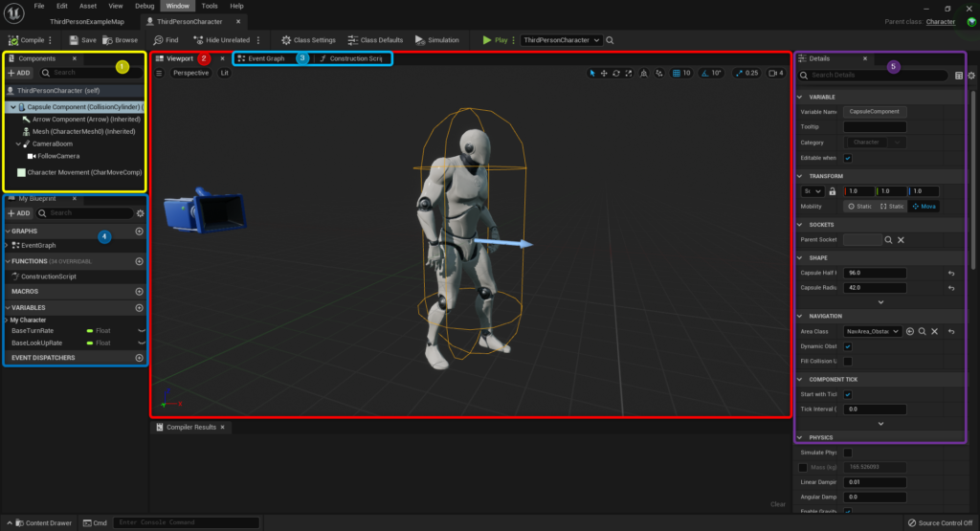Add a new function with the plus icon

click(x=140, y=261)
